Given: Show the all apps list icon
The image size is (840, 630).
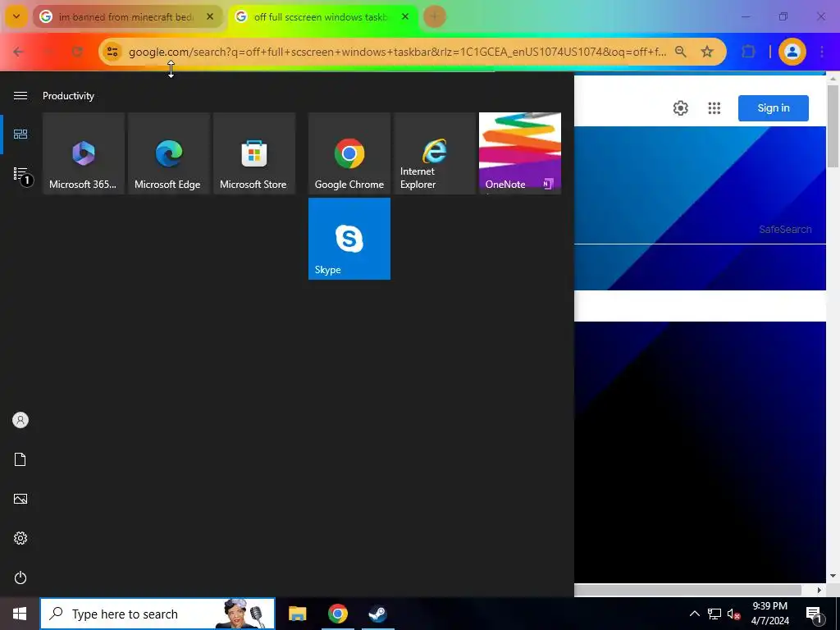Looking at the screenshot, I should [x=21, y=174].
